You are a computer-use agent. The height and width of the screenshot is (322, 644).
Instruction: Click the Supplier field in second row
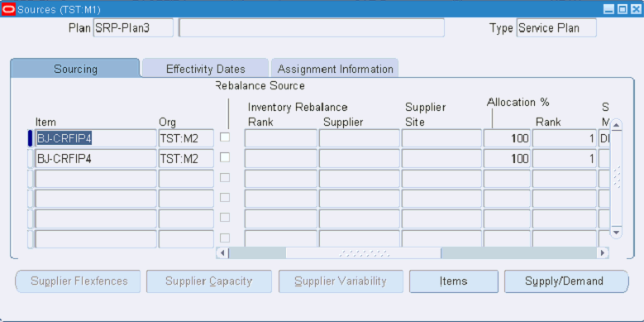pos(360,158)
